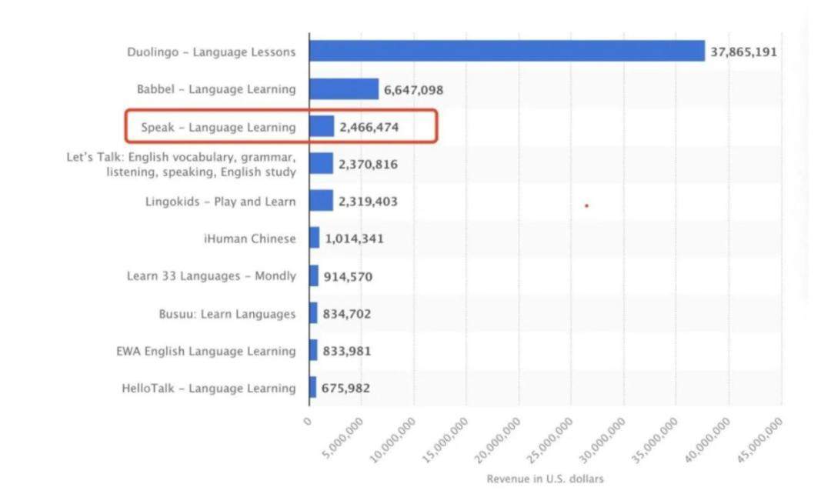This screenshot has height=504, width=831.
Task: Click the HelloTalk revenue bar
Action: click(x=312, y=387)
